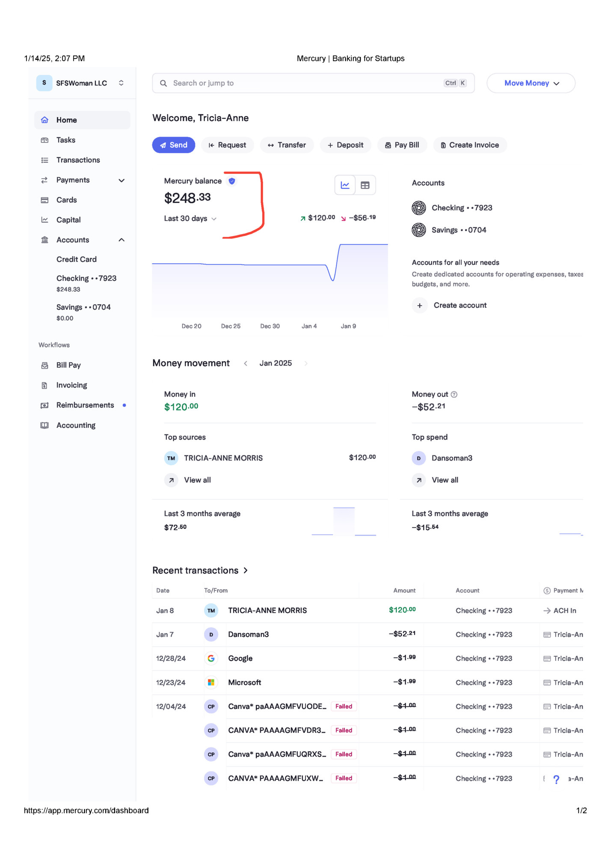Click the Cards icon in sidebar
Viewport: 611px width, 868px height.
tap(44, 200)
